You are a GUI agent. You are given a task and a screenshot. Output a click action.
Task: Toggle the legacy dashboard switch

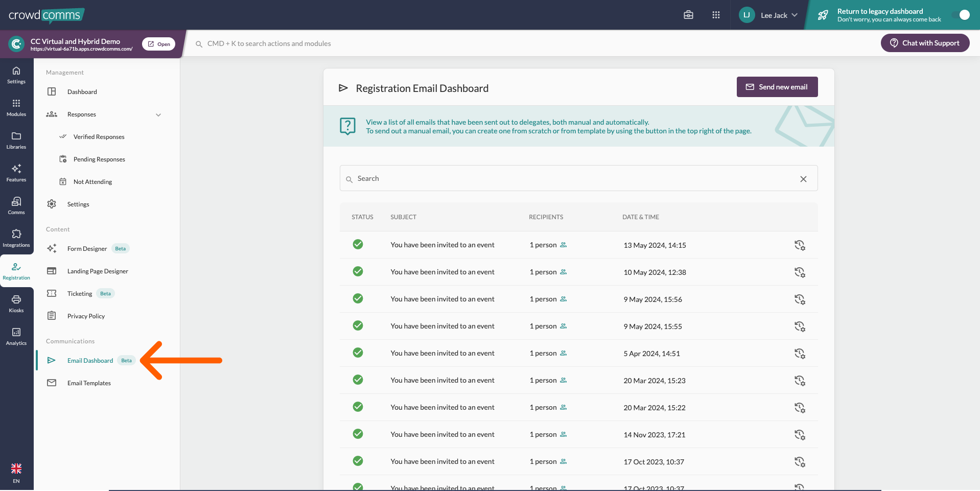[x=961, y=15]
